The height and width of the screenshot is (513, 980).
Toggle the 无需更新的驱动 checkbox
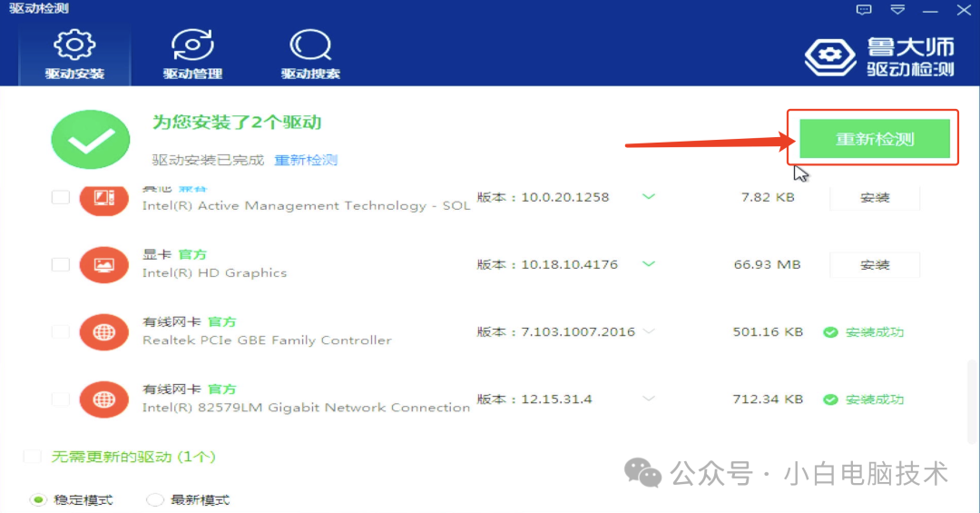(33, 457)
